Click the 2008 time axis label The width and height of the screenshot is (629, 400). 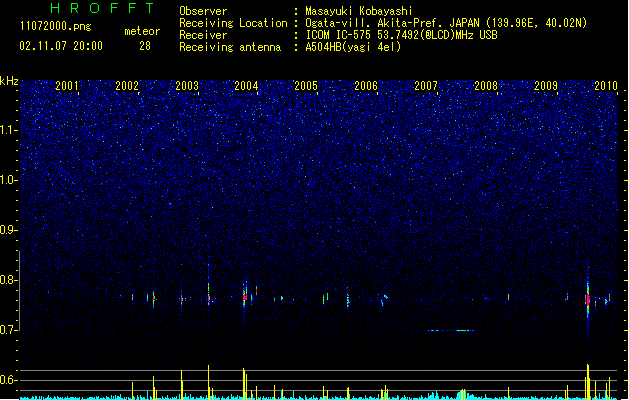click(x=486, y=85)
